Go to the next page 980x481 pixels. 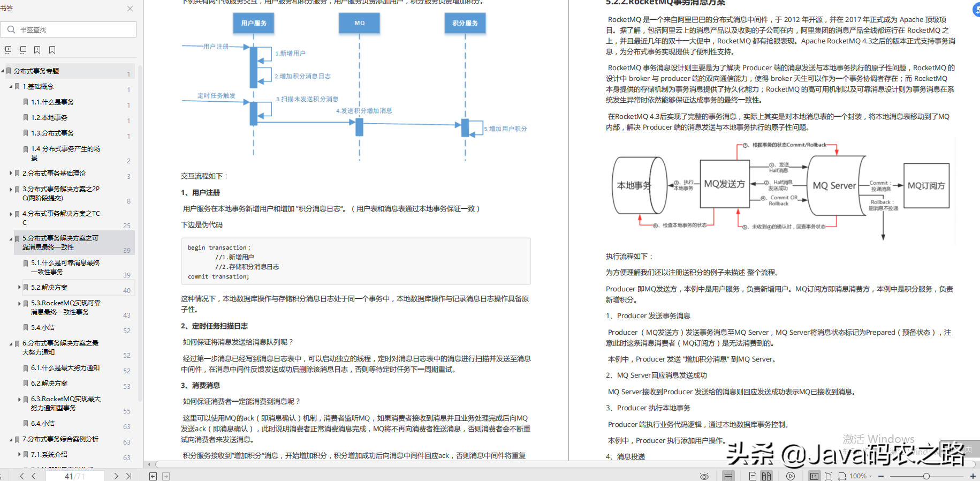[x=116, y=476]
